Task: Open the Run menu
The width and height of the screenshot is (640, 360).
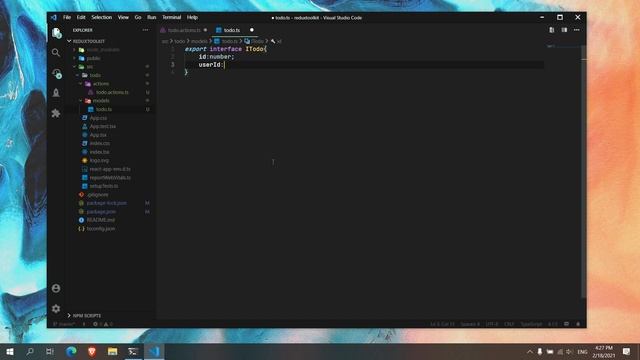Action: (x=152, y=18)
